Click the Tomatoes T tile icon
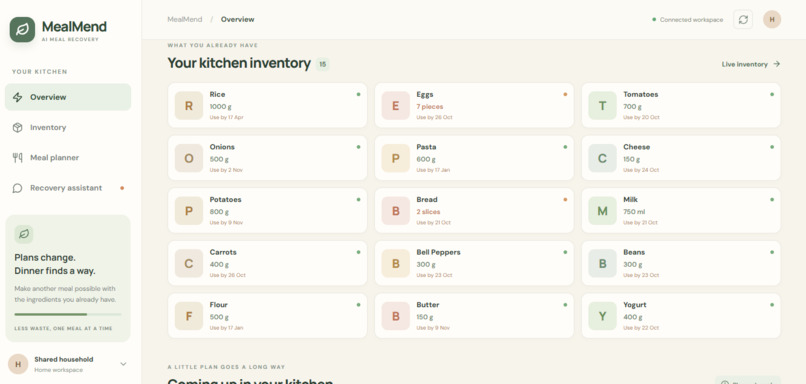The image size is (806, 384). [x=602, y=106]
